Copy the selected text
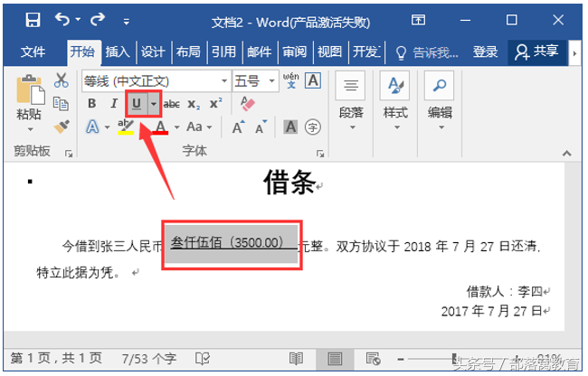Screen dimensions: 588x376 point(62,104)
